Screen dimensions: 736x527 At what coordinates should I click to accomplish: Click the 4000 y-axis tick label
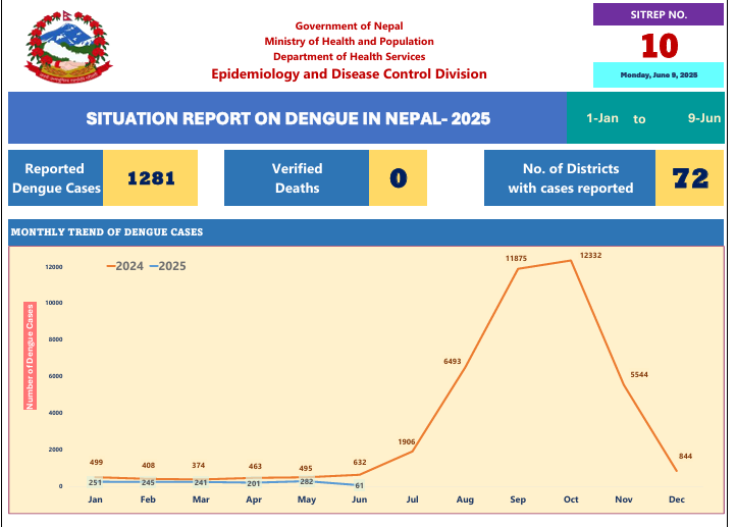point(55,413)
